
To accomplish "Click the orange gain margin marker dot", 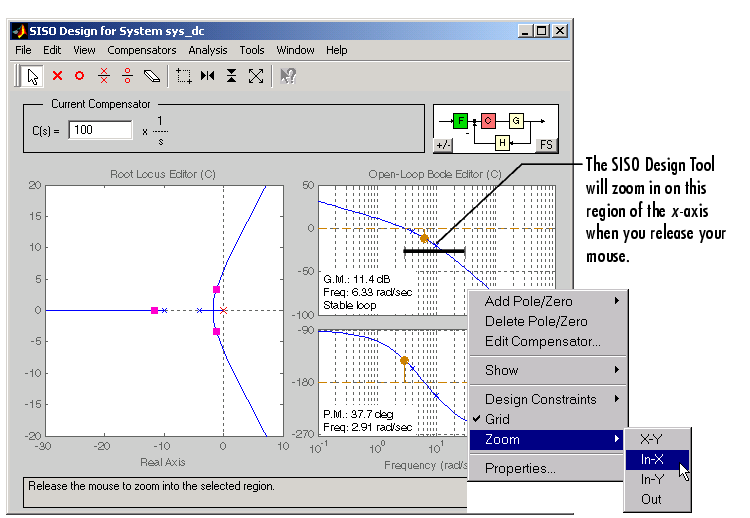I will (x=424, y=238).
